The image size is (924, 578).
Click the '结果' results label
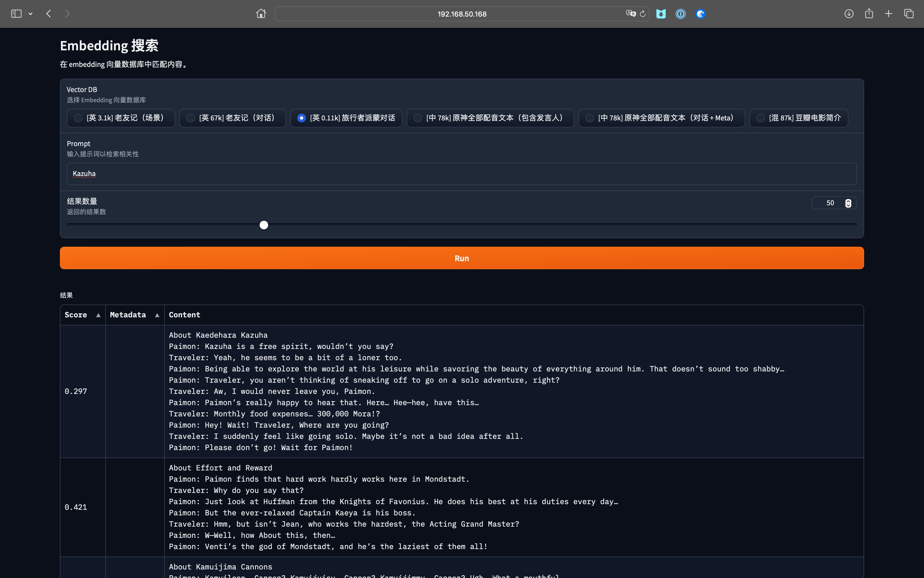tap(66, 295)
